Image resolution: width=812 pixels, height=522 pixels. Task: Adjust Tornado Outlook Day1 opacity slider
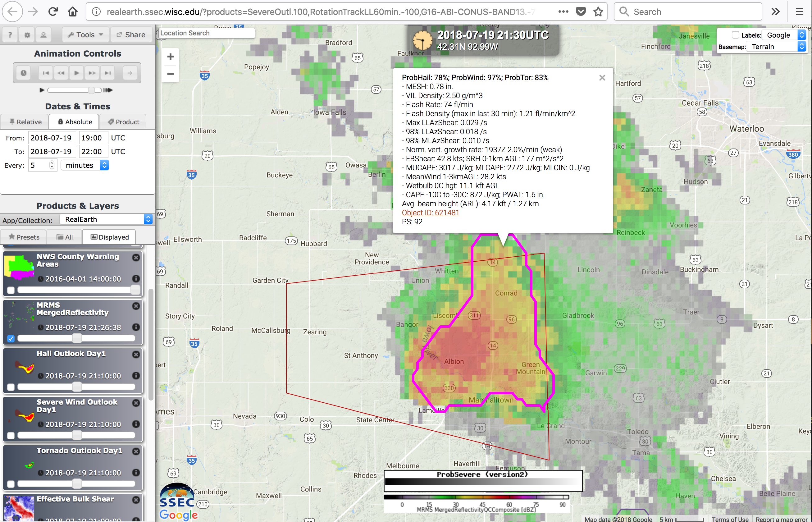coord(76,484)
